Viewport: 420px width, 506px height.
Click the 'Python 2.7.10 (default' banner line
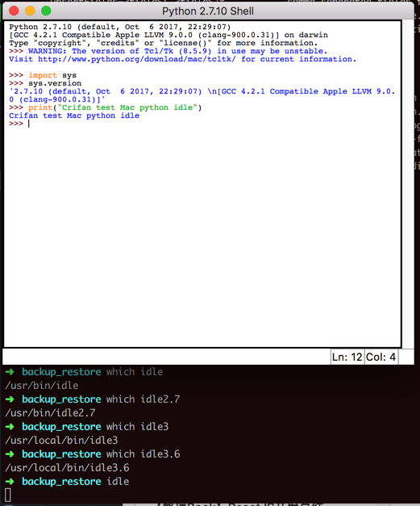click(x=120, y=27)
